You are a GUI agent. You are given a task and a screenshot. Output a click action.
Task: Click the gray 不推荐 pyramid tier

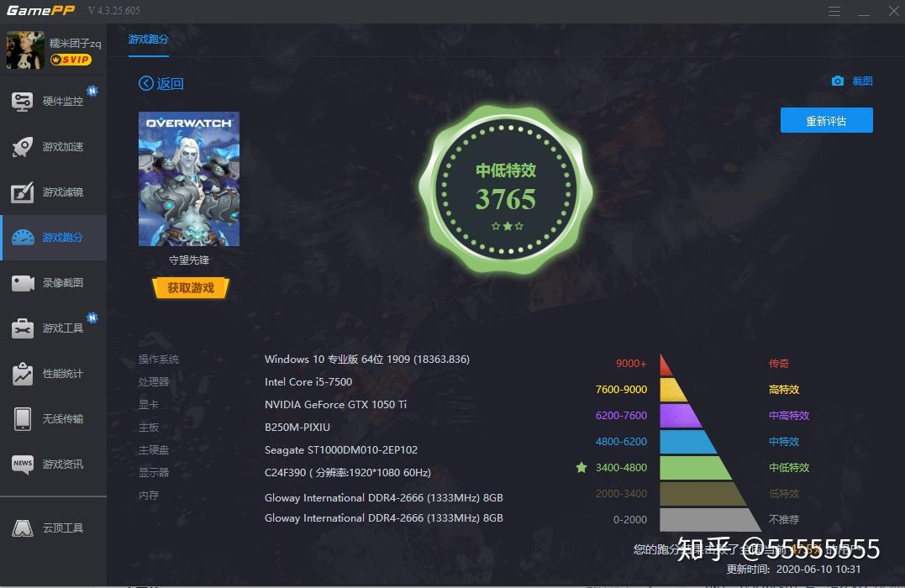(709, 519)
